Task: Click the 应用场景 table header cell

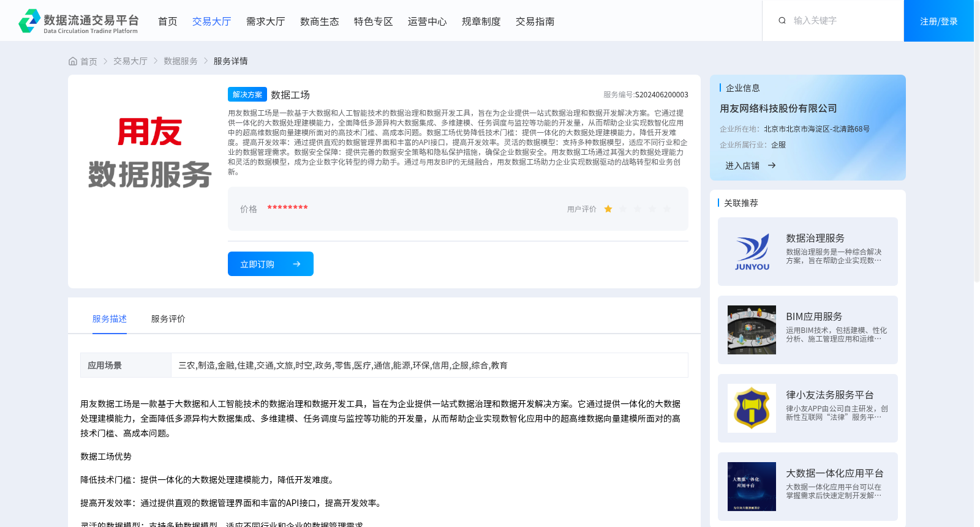Action: pos(126,365)
